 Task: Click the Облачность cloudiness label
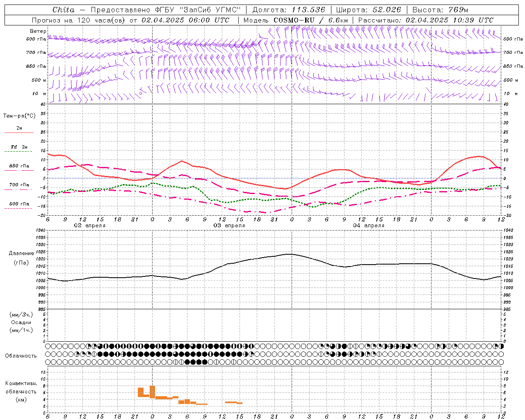click(x=21, y=356)
